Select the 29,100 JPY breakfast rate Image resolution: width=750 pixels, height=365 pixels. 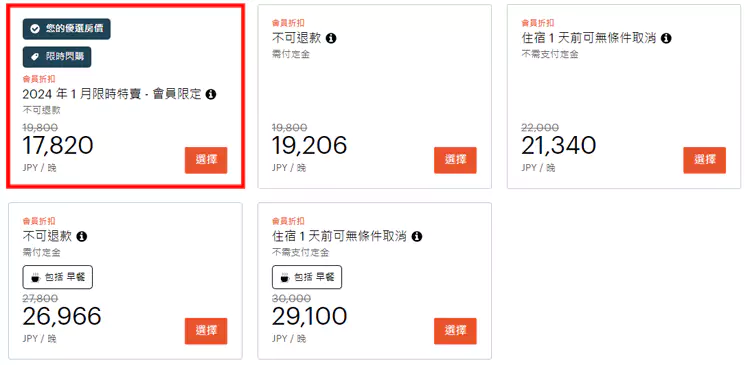(455, 331)
